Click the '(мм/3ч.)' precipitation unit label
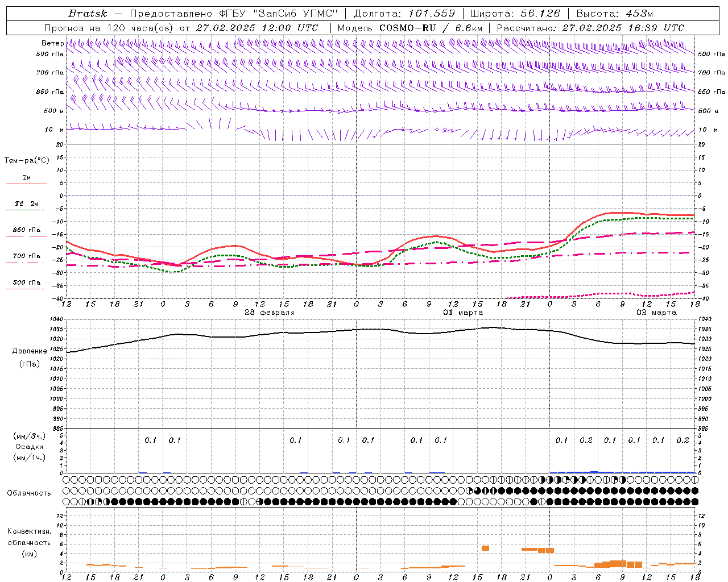Screen dimensions: 728x582 tap(30, 436)
